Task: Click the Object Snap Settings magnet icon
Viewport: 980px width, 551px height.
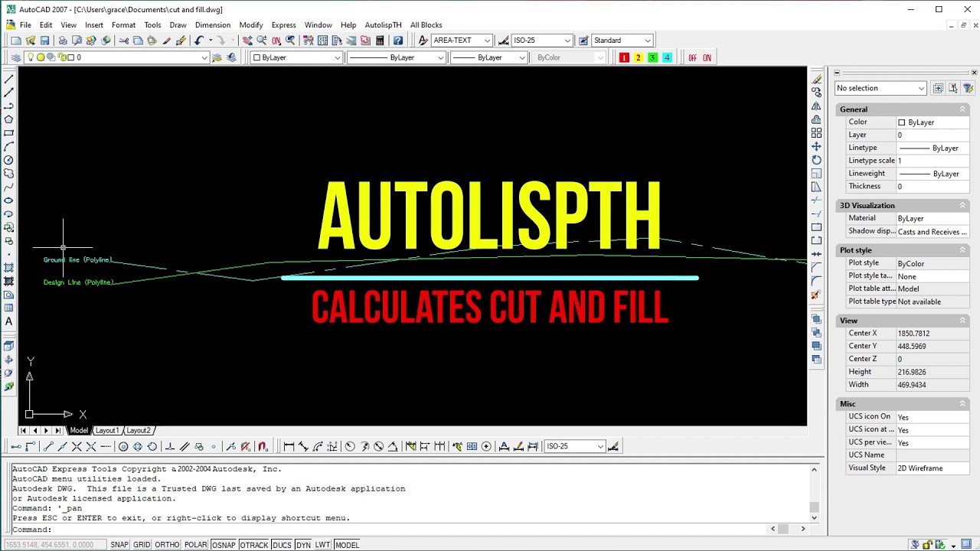Action: click(263, 446)
